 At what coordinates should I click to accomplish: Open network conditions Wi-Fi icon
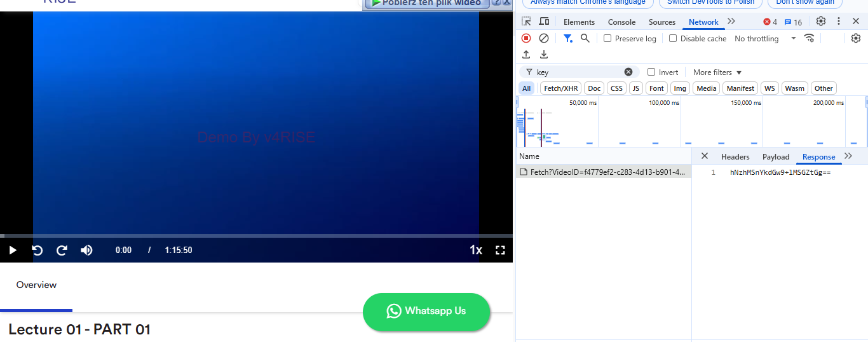[x=809, y=38]
